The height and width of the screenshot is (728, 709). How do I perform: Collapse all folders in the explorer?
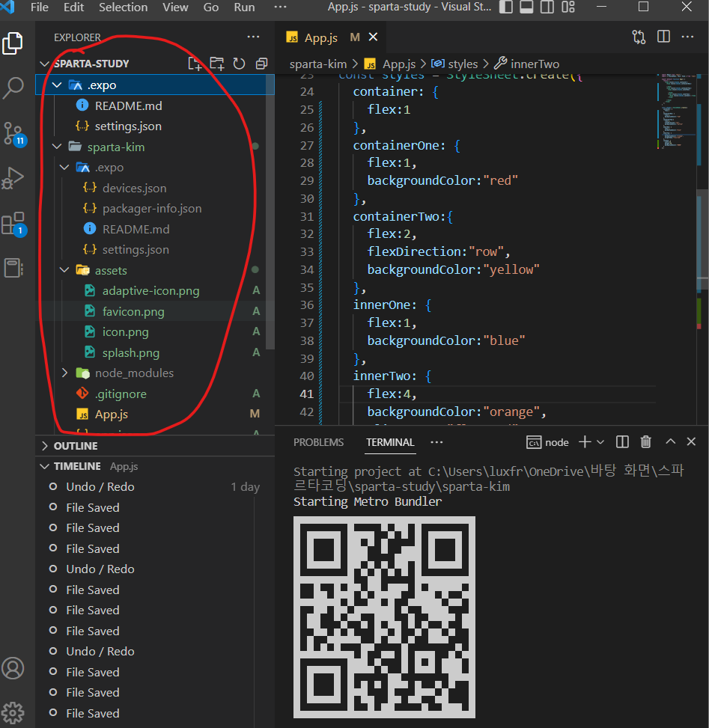pyautogui.click(x=261, y=64)
